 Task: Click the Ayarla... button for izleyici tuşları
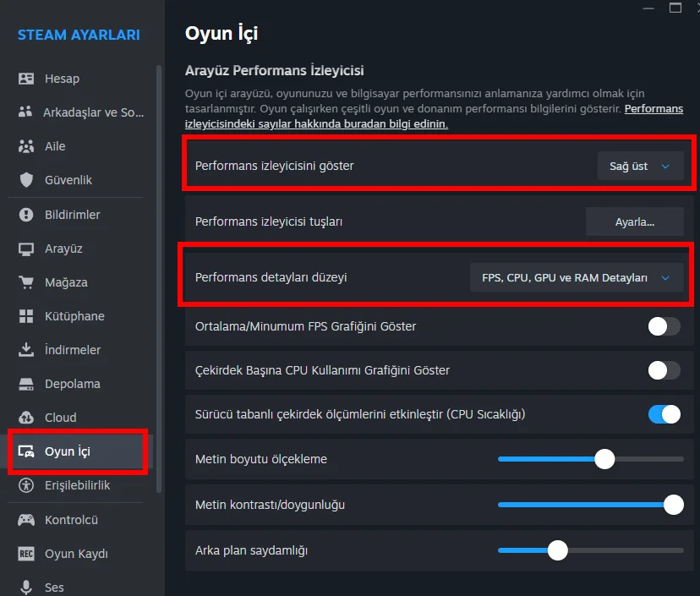point(634,221)
